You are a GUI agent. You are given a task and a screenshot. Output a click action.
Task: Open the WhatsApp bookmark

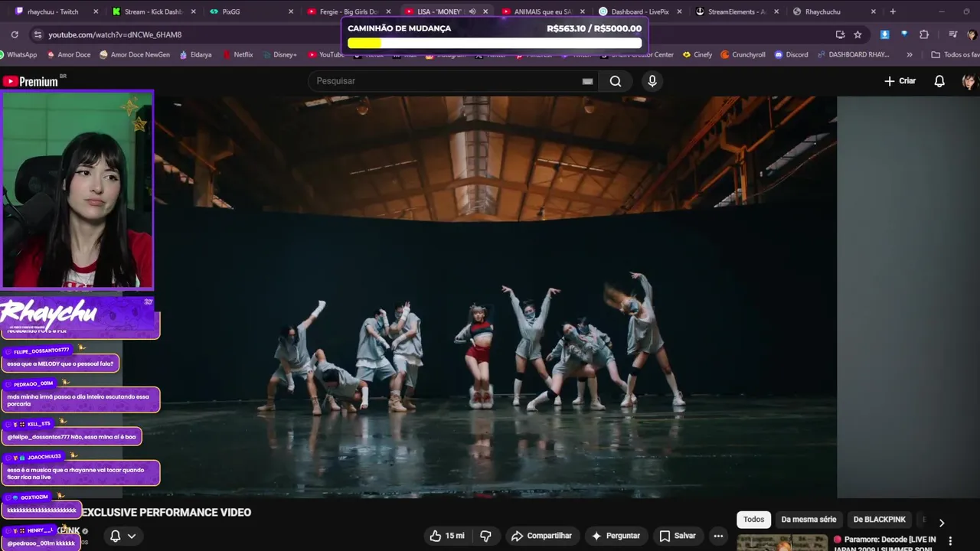click(x=18, y=54)
